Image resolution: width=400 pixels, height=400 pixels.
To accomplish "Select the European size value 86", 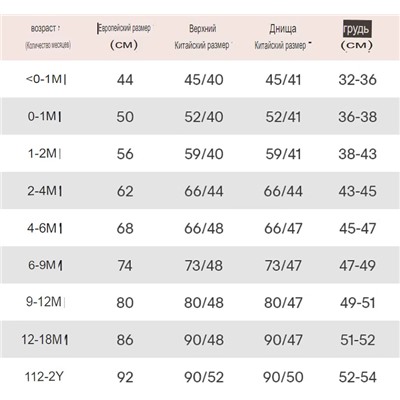I will click(x=125, y=340).
